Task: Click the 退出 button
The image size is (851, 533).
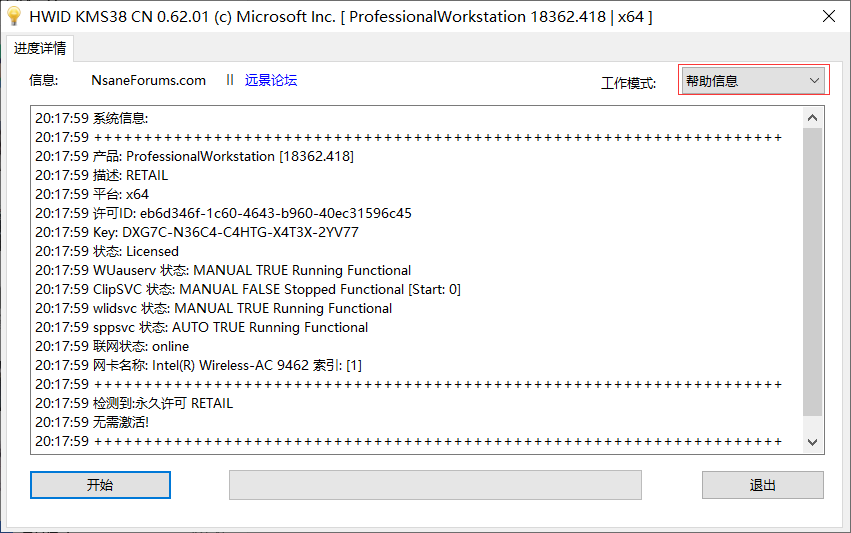Action: coord(763,485)
